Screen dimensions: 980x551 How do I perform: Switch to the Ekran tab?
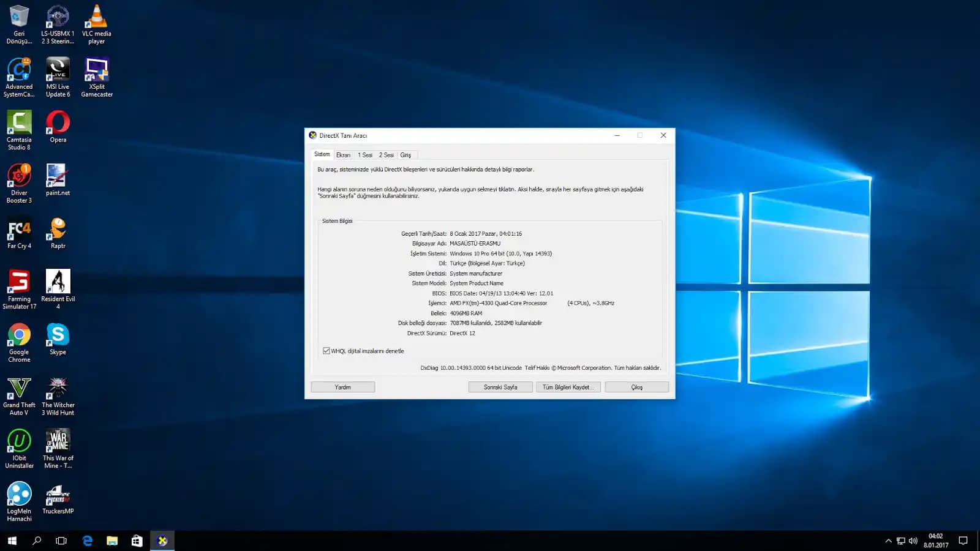[343, 155]
